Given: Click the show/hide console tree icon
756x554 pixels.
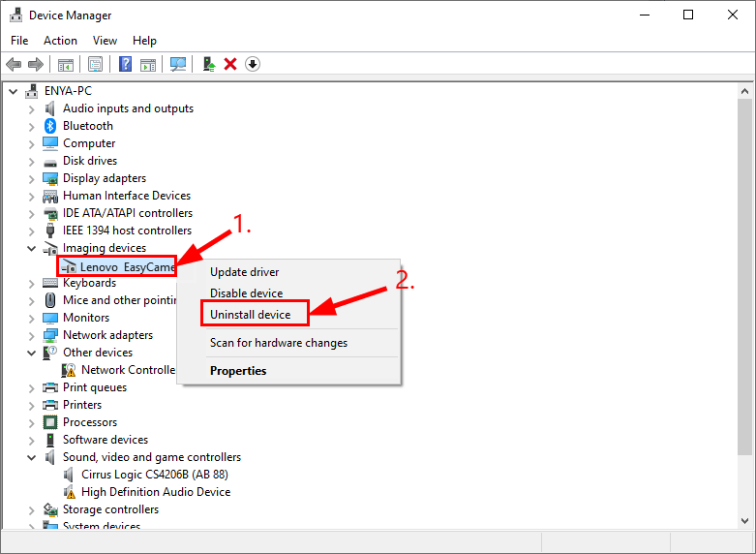Looking at the screenshot, I should click(x=66, y=64).
